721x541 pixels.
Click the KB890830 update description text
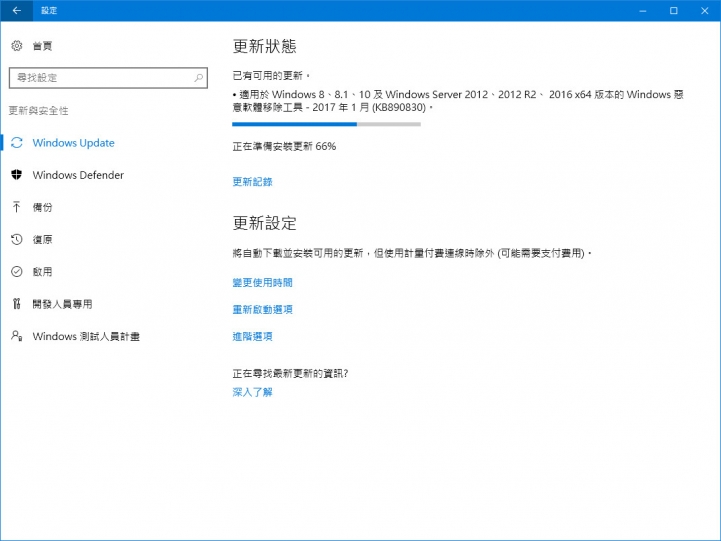click(458, 101)
